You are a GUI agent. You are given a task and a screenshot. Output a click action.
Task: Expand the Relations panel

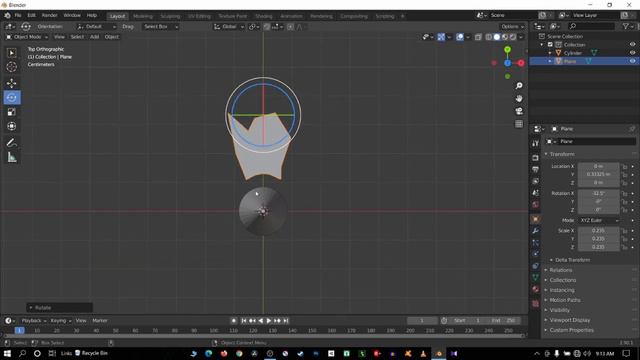560,270
